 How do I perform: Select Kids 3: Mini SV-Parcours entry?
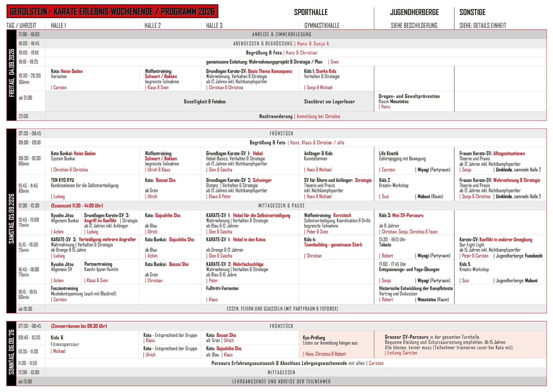tap(401, 216)
